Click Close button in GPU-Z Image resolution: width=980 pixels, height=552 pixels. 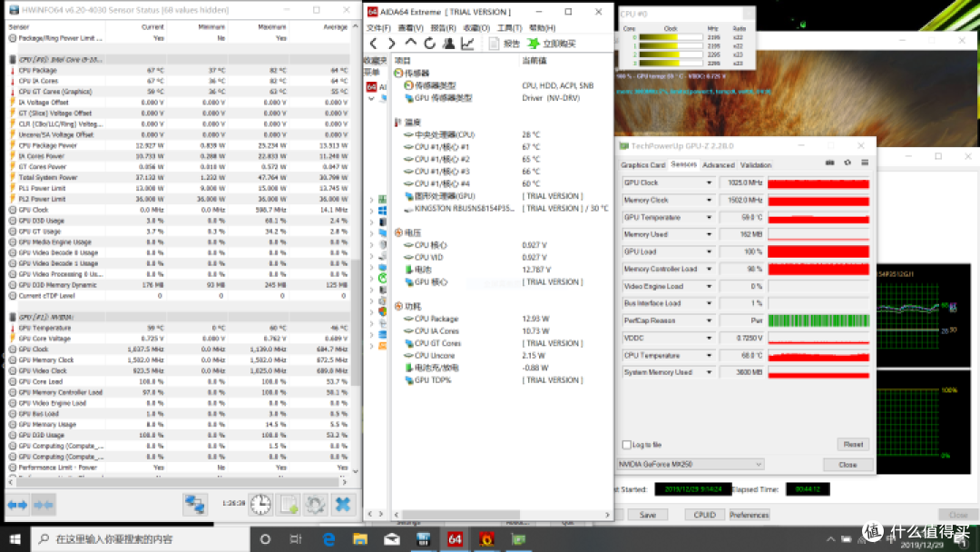848,465
